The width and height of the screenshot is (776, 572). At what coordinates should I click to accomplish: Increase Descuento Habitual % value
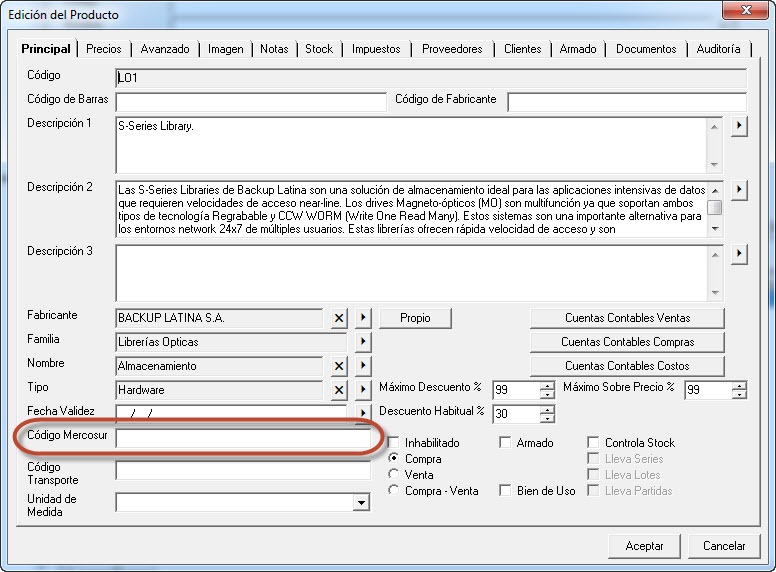click(x=547, y=410)
